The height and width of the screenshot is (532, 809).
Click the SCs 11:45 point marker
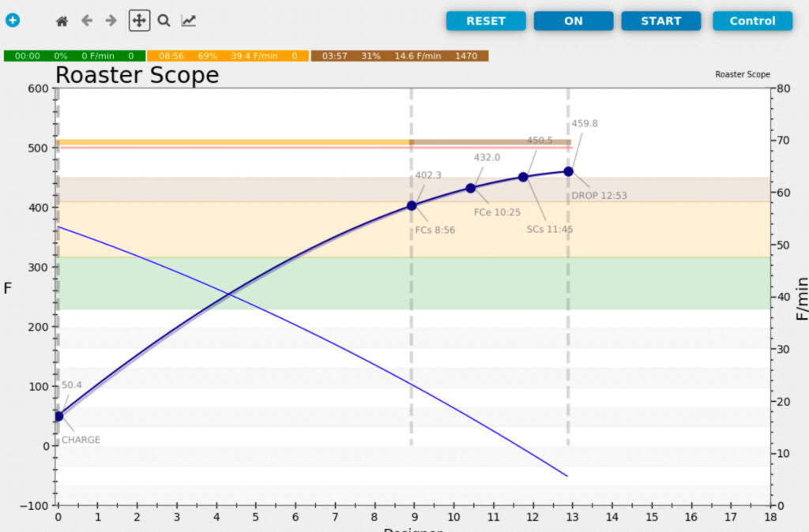[523, 177]
